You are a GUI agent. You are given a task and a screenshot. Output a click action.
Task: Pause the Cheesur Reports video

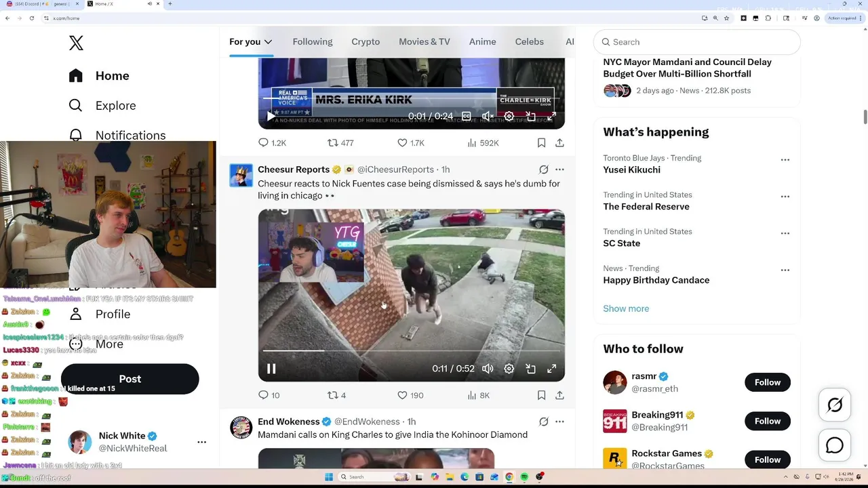[x=271, y=369]
